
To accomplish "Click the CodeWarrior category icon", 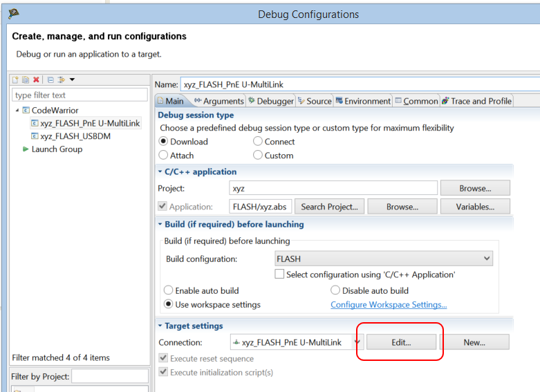I will (26, 110).
